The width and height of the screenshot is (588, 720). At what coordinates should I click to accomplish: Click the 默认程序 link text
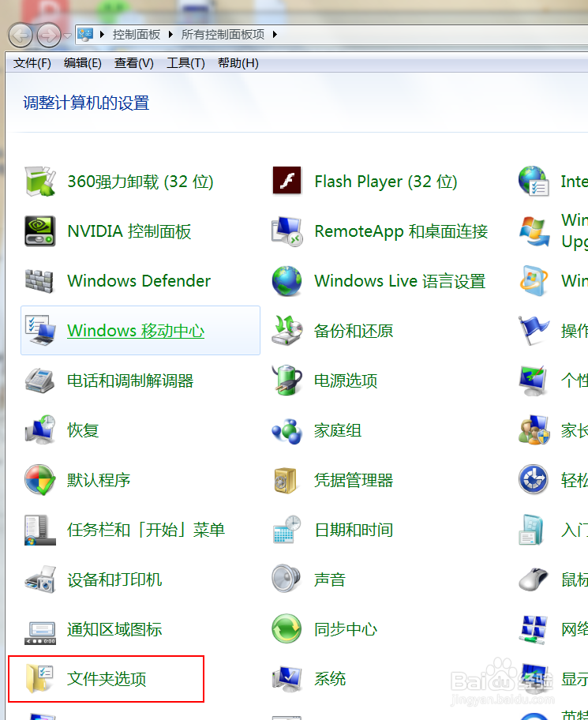pos(99,480)
